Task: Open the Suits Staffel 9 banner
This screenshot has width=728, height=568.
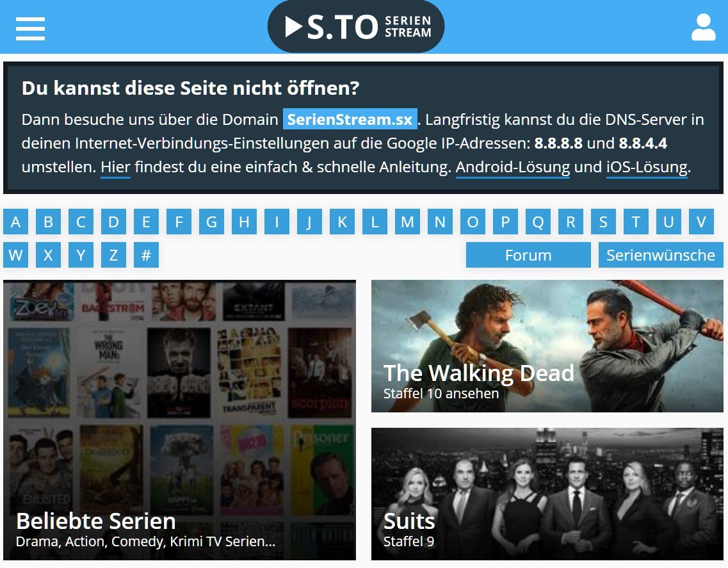Action: pyautogui.click(x=547, y=494)
